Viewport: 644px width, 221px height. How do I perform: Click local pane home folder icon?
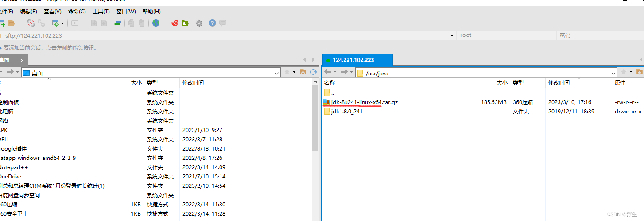[303, 72]
